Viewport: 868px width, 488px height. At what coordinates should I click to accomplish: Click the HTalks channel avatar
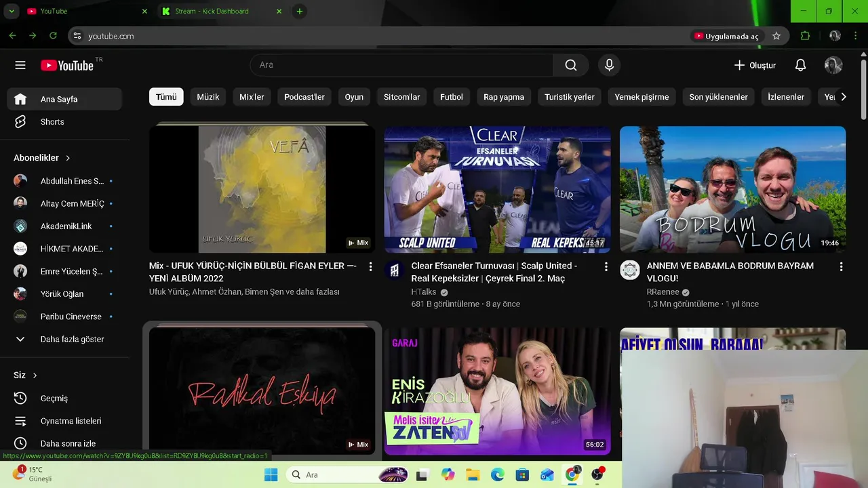coord(394,270)
